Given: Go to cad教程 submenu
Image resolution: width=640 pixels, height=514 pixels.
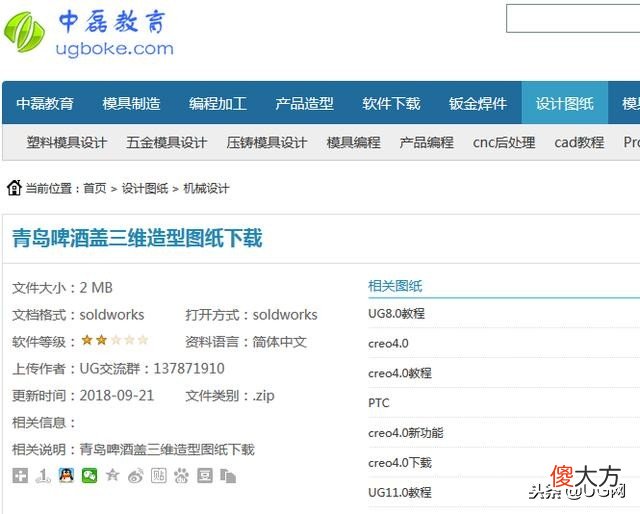Looking at the screenshot, I should coord(579,142).
